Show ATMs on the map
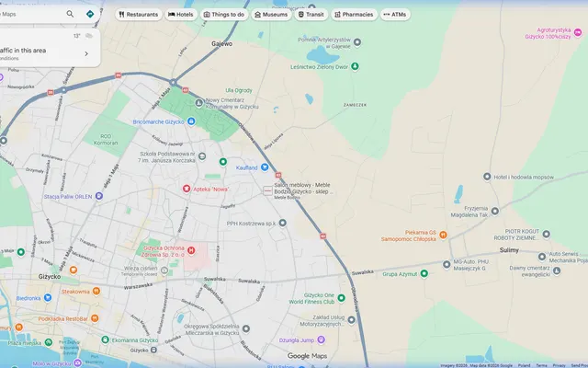The image size is (588, 368). (395, 15)
